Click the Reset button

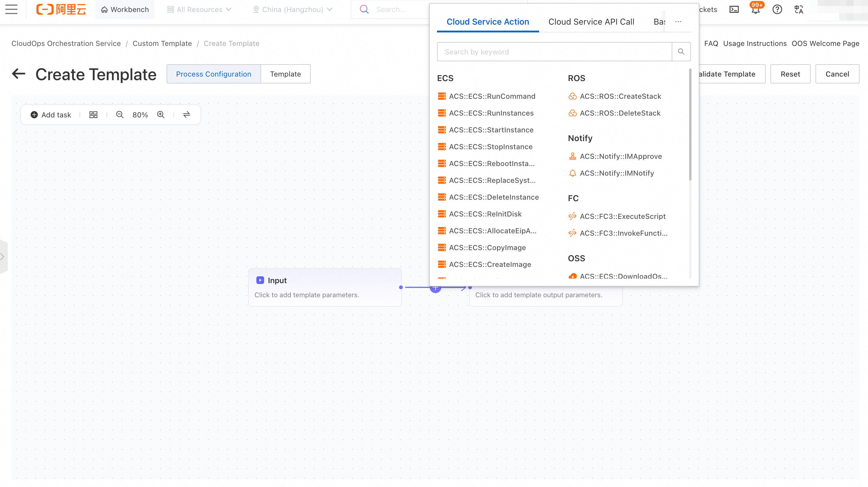tap(790, 74)
